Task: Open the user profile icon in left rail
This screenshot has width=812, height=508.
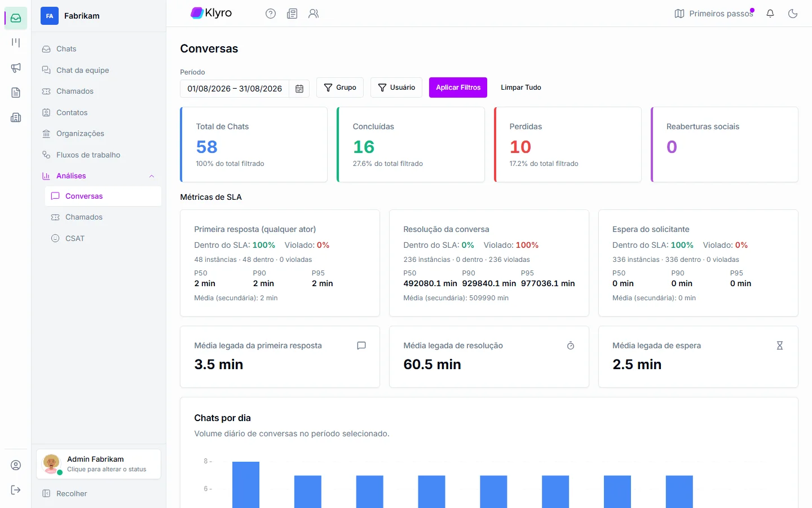Action: tap(16, 465)
